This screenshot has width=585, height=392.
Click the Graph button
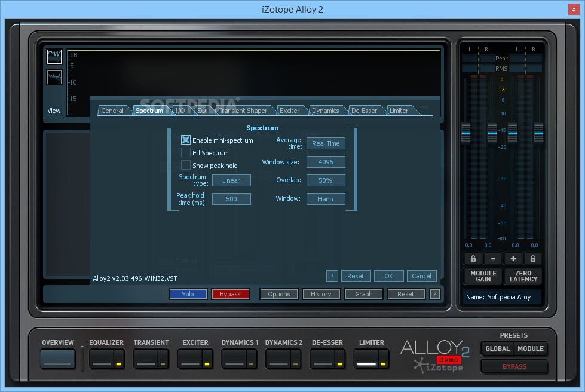364,294
